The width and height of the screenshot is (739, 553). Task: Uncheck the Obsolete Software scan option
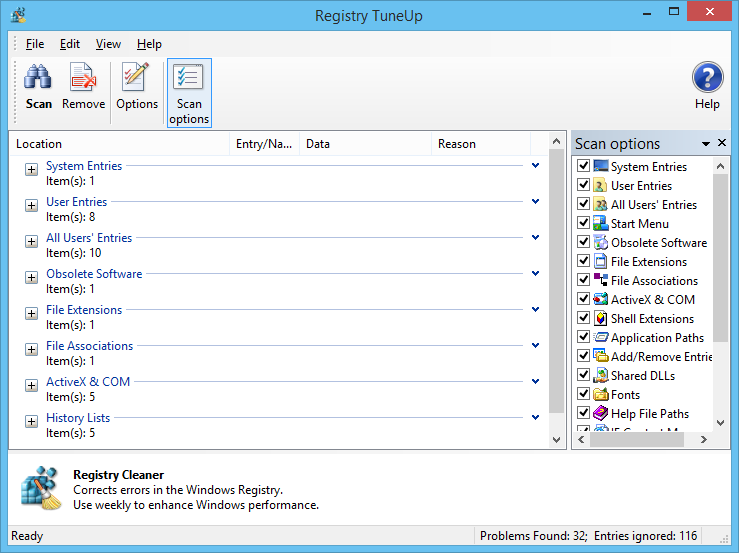pyautogui.click(x=583, y=242)
